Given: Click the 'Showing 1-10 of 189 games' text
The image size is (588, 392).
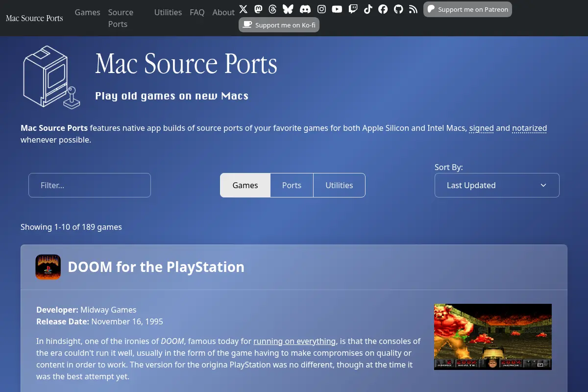Looking at the screenshot, I should tap(71, 227).
